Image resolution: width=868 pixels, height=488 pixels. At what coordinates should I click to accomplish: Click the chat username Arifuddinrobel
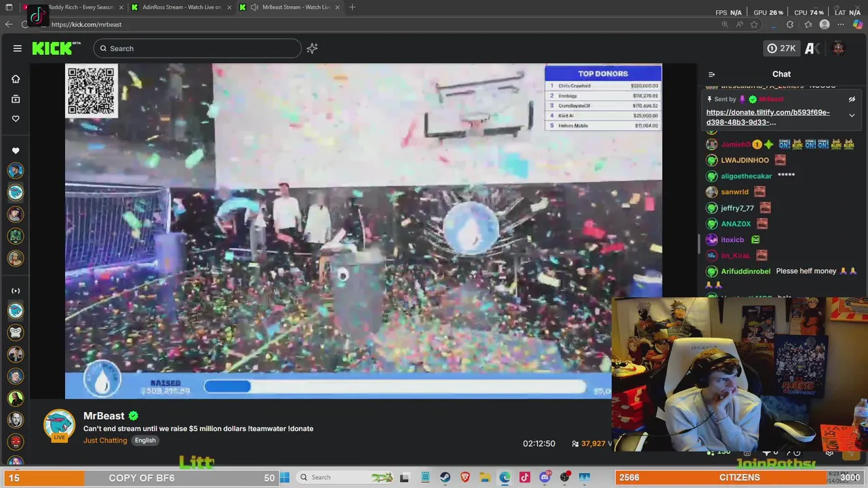pos(745,271)
